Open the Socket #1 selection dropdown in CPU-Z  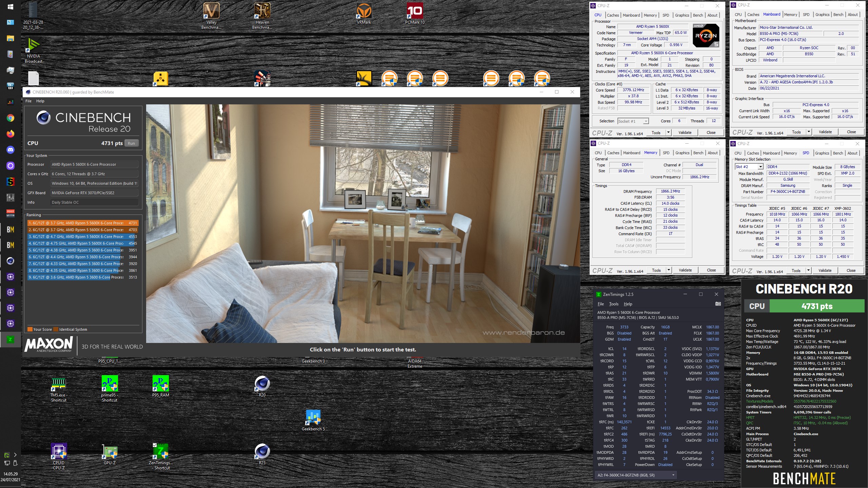(x=633, y=121)
